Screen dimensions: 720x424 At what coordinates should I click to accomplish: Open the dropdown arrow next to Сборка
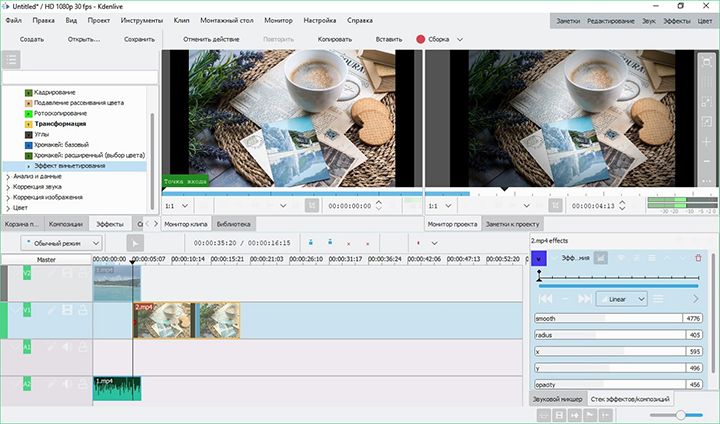coord(460,40)
